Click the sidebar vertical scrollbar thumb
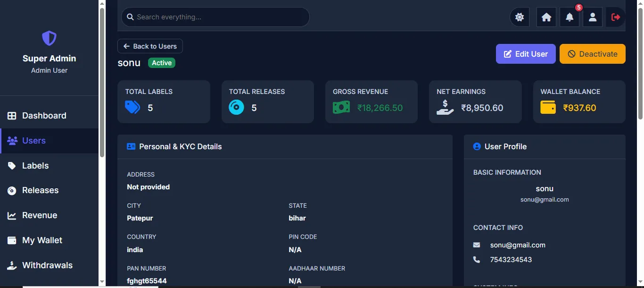 click(x=102, y=83)
